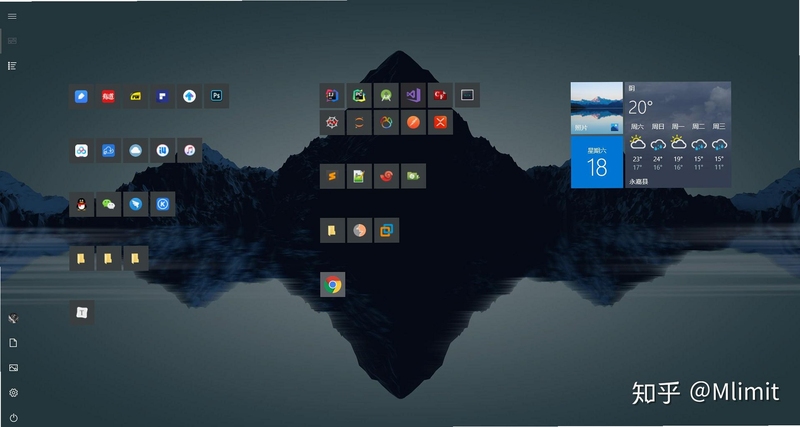Screen dimensions: 800x427
Task: Launch the orange and gray globe tile
Action: (359, 231)
